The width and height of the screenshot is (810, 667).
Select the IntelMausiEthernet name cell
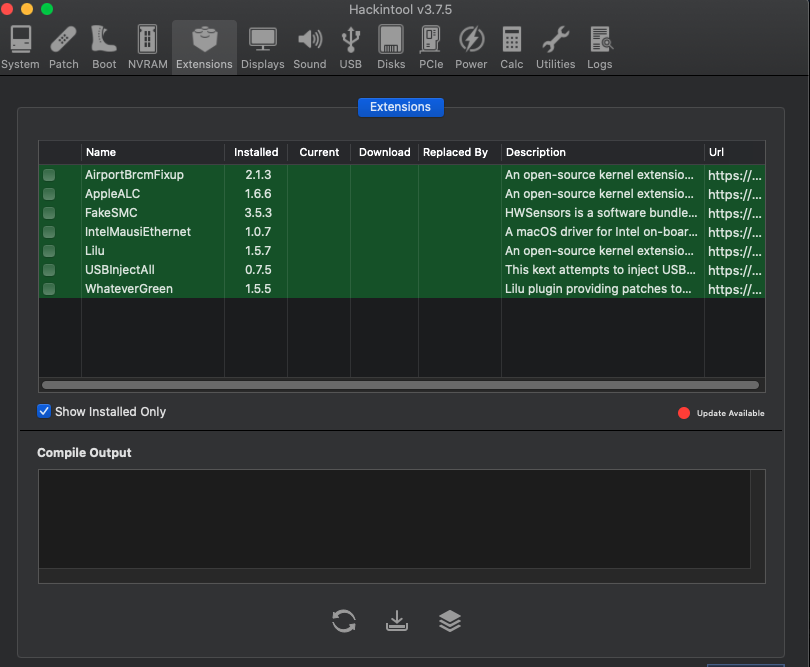coord(138,231)
